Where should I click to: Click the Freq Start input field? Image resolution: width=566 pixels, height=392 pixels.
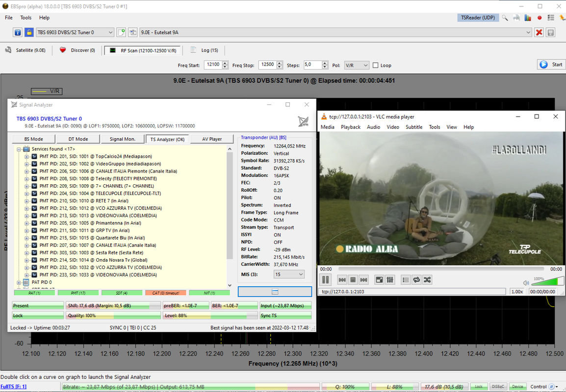[x=213, y=65]
